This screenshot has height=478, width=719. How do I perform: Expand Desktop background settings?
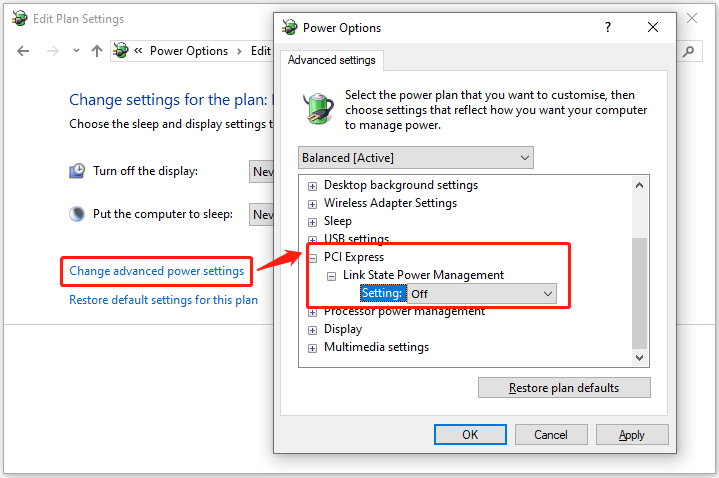312,186
